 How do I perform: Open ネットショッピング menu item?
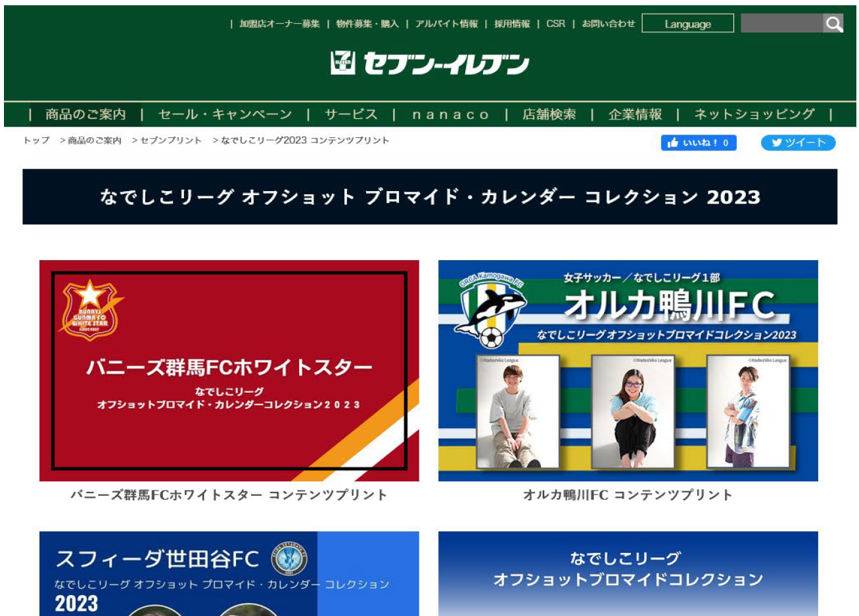(754, 114)
